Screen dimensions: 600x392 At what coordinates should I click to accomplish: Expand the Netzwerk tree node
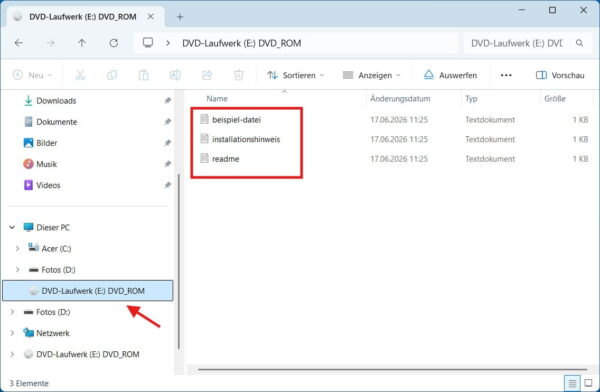click(x=12, y=333)
